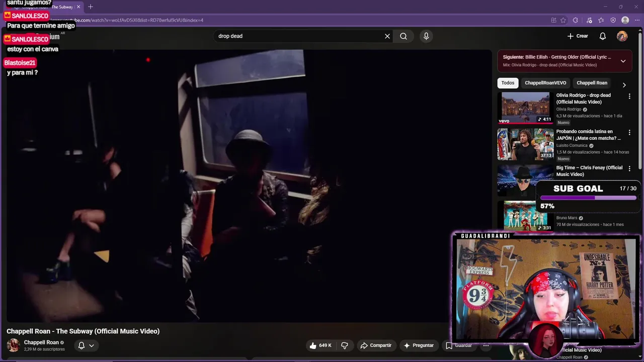
Task: Open Chappell Roan channel avatar
Action: [13, 345]
